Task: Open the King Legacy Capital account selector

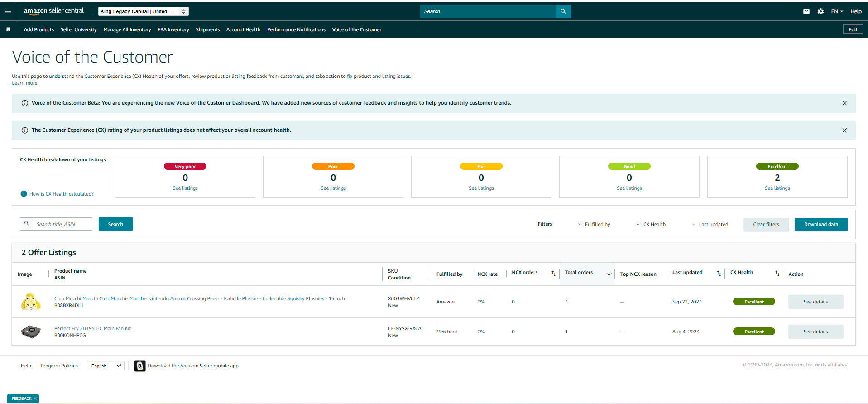Action: tap(144, 11)
